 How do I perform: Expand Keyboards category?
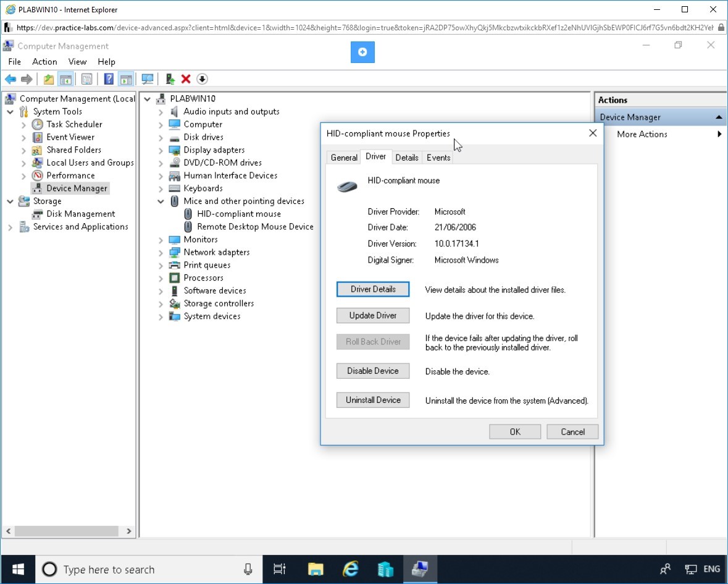click(161, 188)
